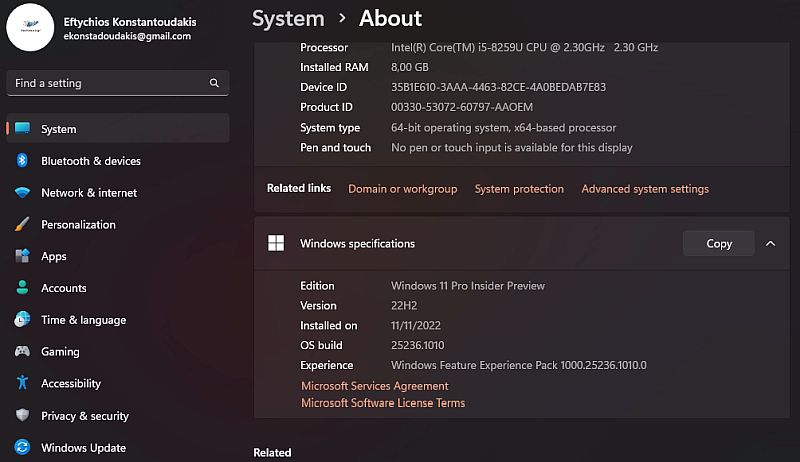Click the Accounts person icon
The width and height of the screenshot is (800, 462).
click(22, 287)
